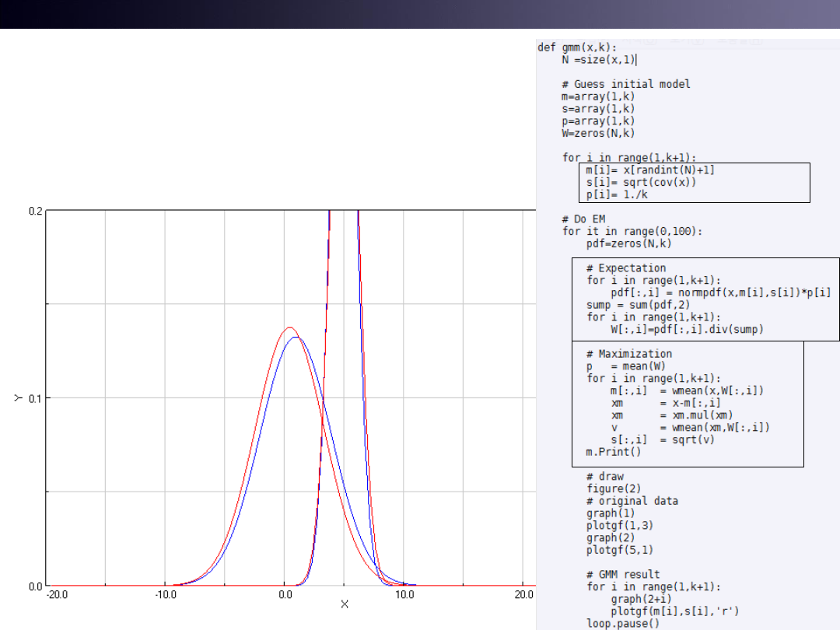Click the '# Do EM' comment line
This screenshot has width=840, height=630.
click(583, 219)
